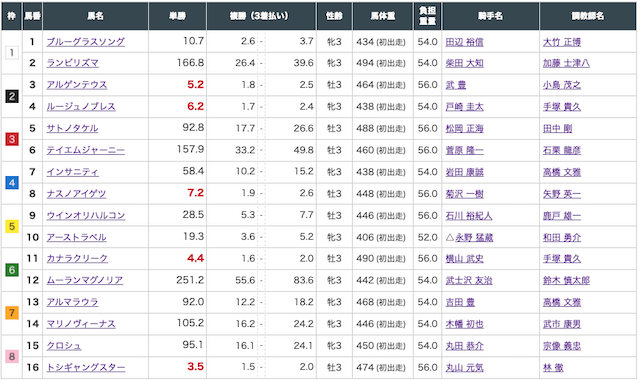Screen dimensions: 640x382
Task: Open jockey link 戸崎 圭太
Action: tap(464, 107)
